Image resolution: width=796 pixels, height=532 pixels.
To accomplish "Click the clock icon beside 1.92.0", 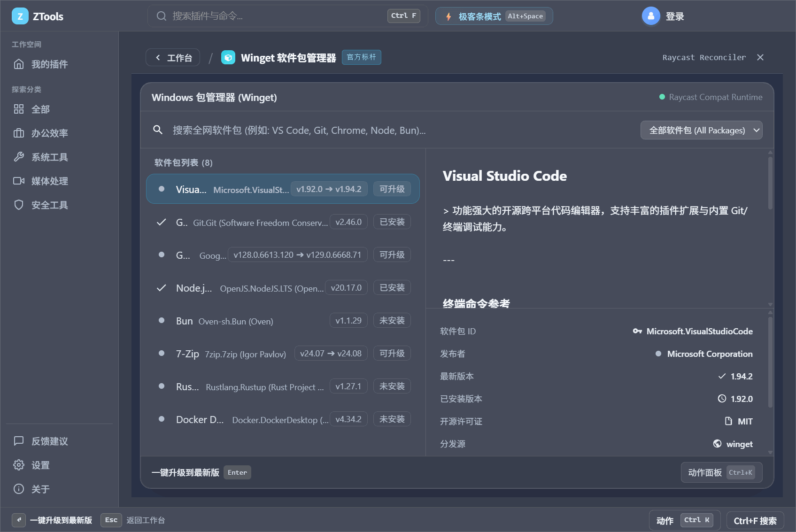I will (x=722, y=399).
